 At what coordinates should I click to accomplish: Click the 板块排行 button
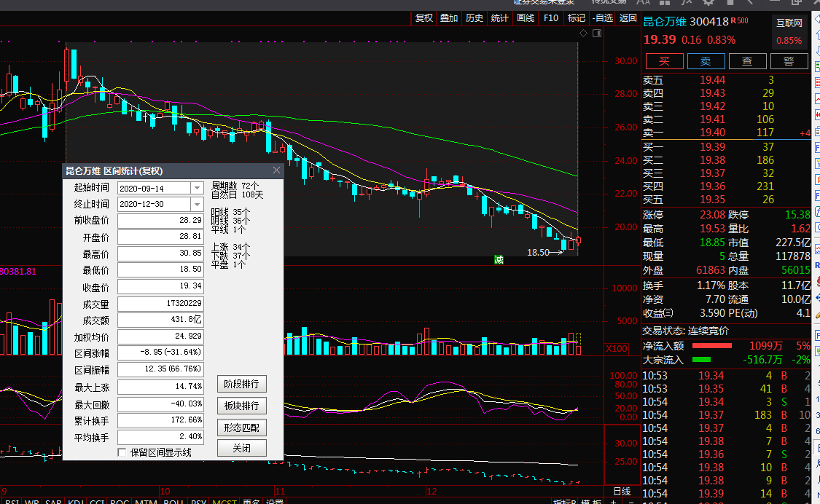241,406
